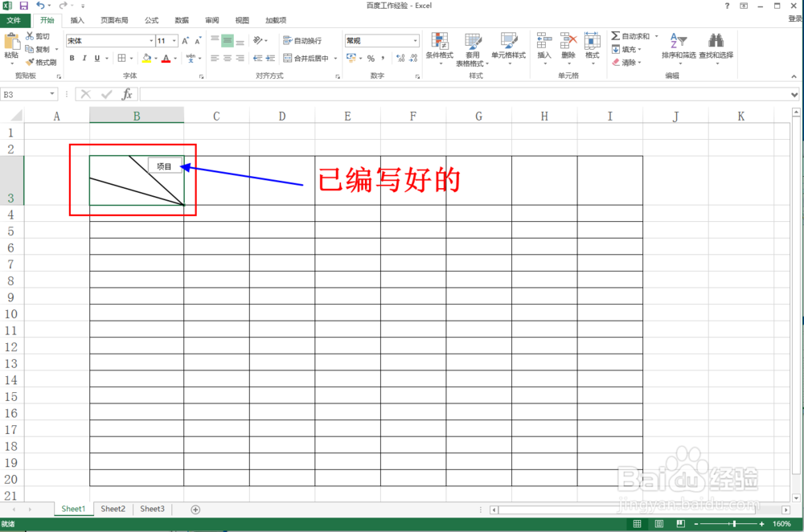The height and width of the screenshot is (532, 804).
Task: Open the Fill (填充) dropdown
Action: pos(626,49)
